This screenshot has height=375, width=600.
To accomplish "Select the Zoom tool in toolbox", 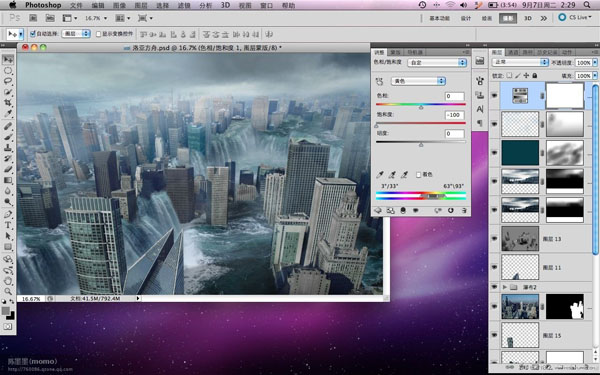I will coord(8,292).
